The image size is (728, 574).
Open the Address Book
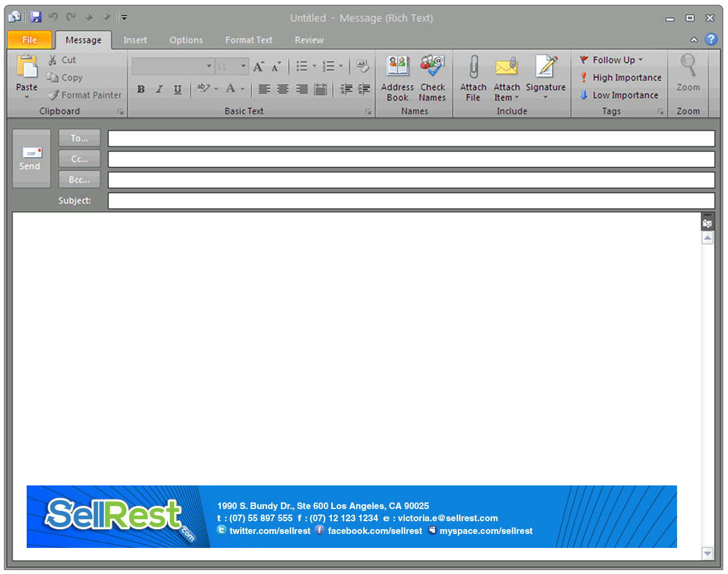tap(397, 78)
